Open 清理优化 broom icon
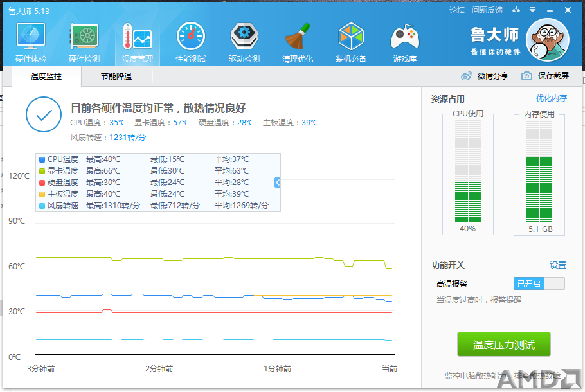This screenshot has width=585, height=392. [x=298, y=37]
